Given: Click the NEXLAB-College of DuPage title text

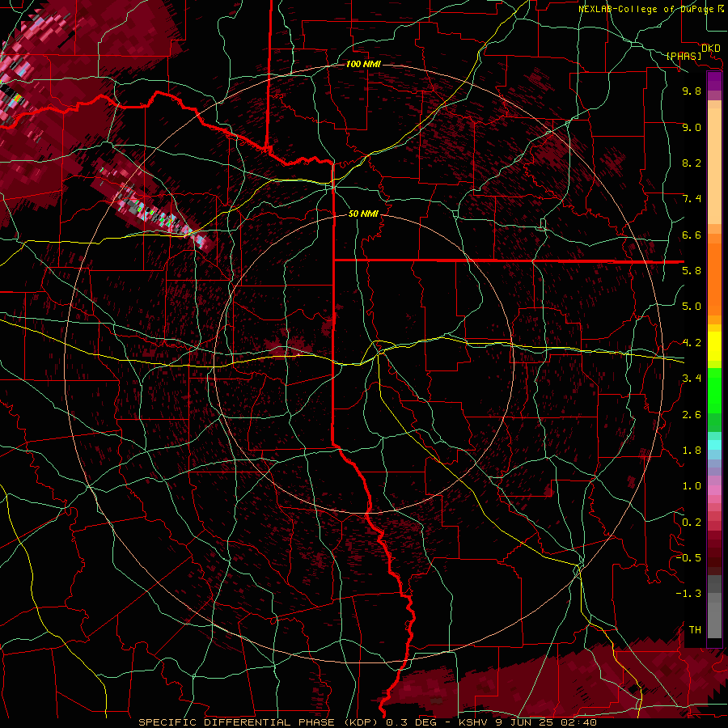Looking at the screenshot, I should click(645, 9).
